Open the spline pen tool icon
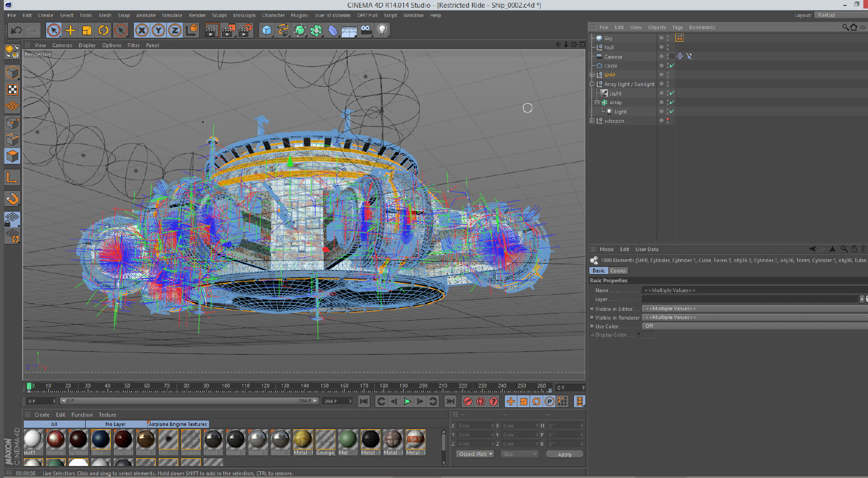This screenshot has height=478, width=868. click(x=283, y=30)
